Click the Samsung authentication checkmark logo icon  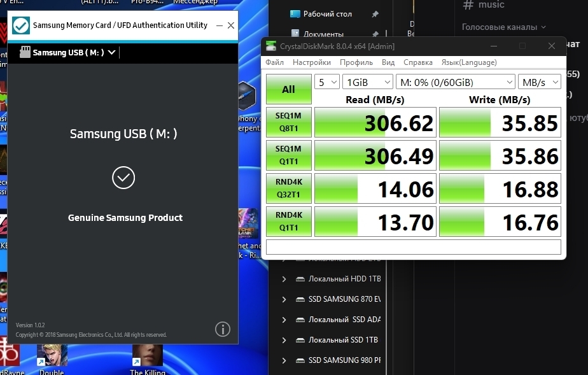click(21, 25)
